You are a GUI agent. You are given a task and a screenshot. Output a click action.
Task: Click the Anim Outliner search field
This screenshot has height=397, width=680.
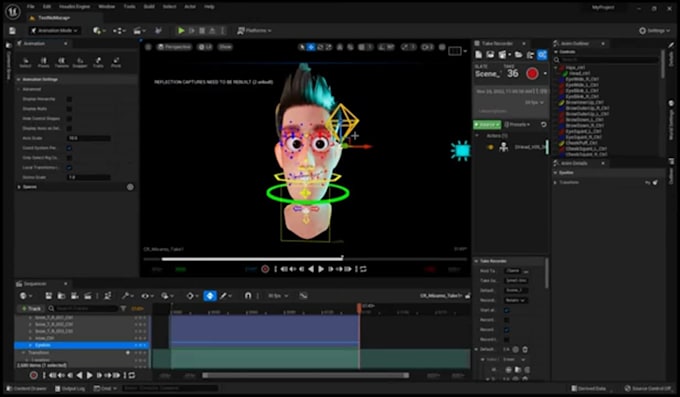tap(609, 59)
